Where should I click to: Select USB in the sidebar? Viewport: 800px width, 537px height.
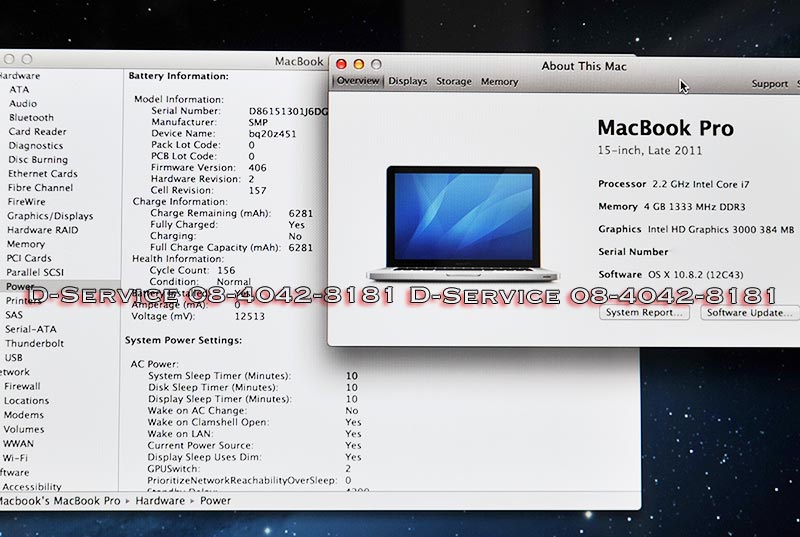[x=14, y=358]
